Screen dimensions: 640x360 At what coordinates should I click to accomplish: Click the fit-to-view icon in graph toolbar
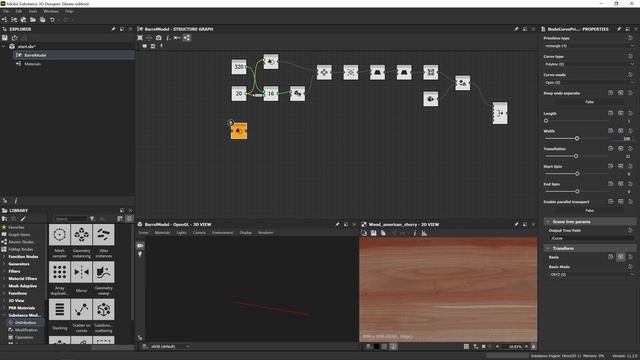tap(140, 38)
